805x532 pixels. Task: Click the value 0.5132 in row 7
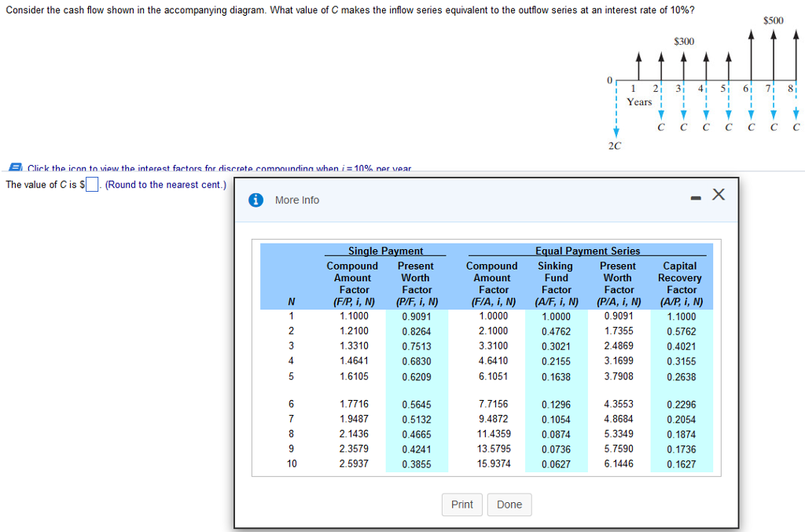(x=417, y=420)
